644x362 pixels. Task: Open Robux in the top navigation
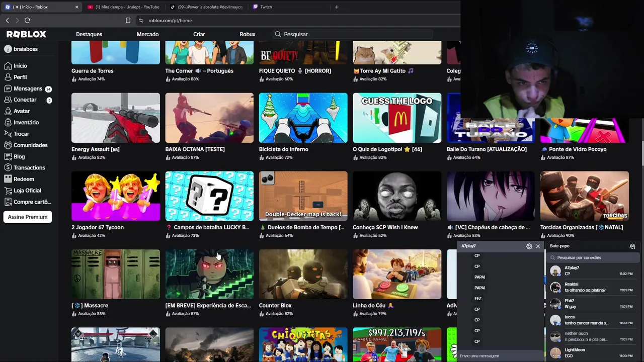tap(247, 34)
